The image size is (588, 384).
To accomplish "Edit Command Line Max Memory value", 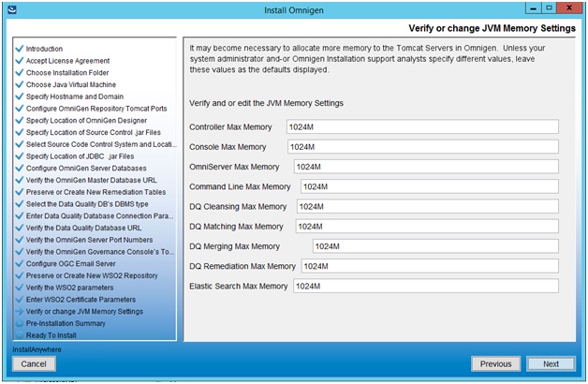I will [x=430, y=186].
